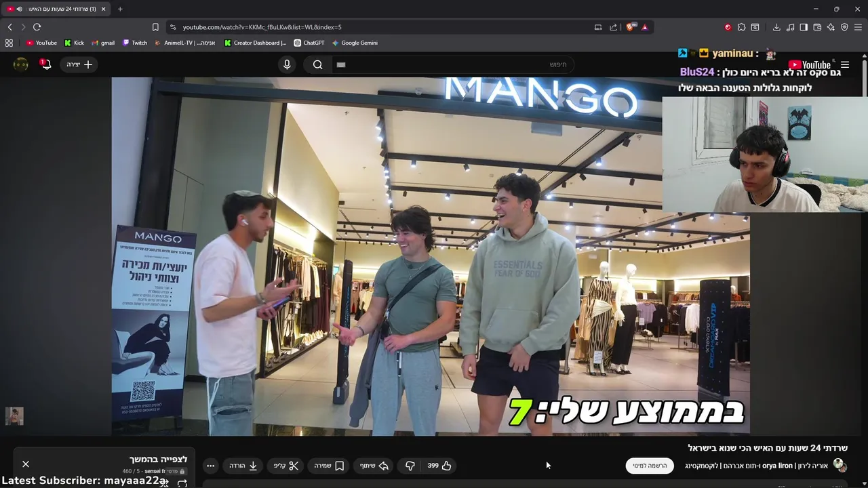Image resolution: width=868 pixels, height=488 pixels.
Task: Open the Brave VPN shield icon
Action: click(x=844, y=27)
